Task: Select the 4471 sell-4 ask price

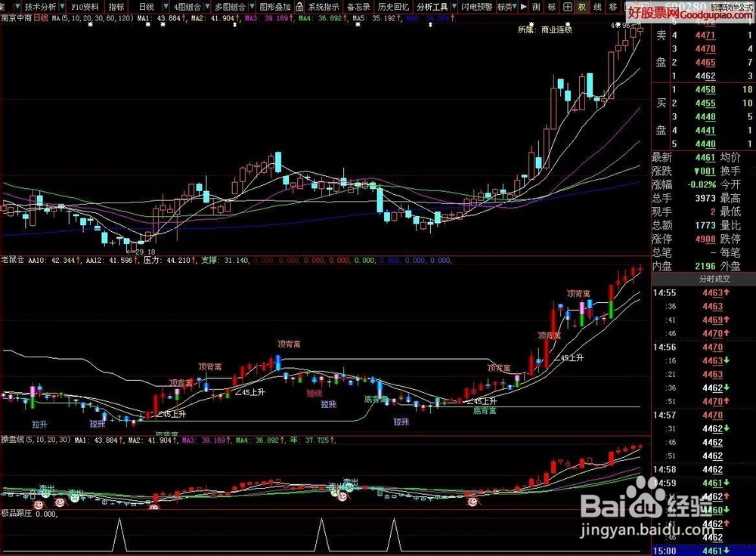Action: tap(705, 36)
